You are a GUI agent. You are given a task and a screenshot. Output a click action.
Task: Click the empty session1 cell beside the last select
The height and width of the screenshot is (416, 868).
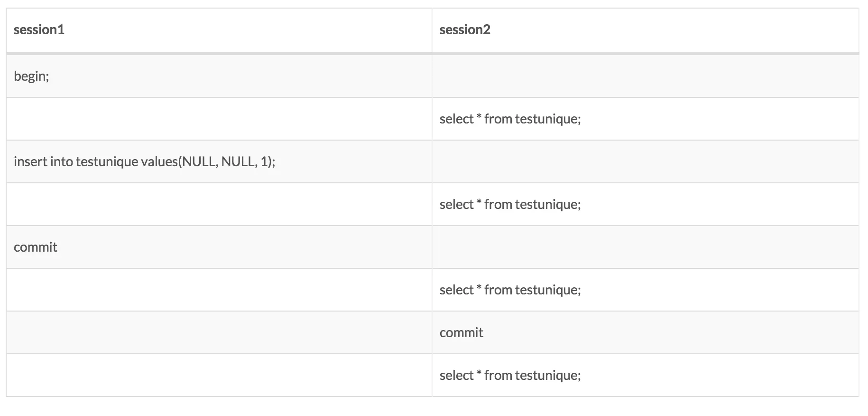(219, 376)
